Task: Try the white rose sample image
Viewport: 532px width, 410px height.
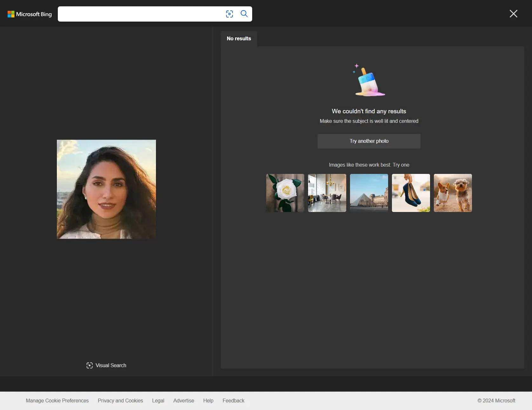Action: pos(285,193)
